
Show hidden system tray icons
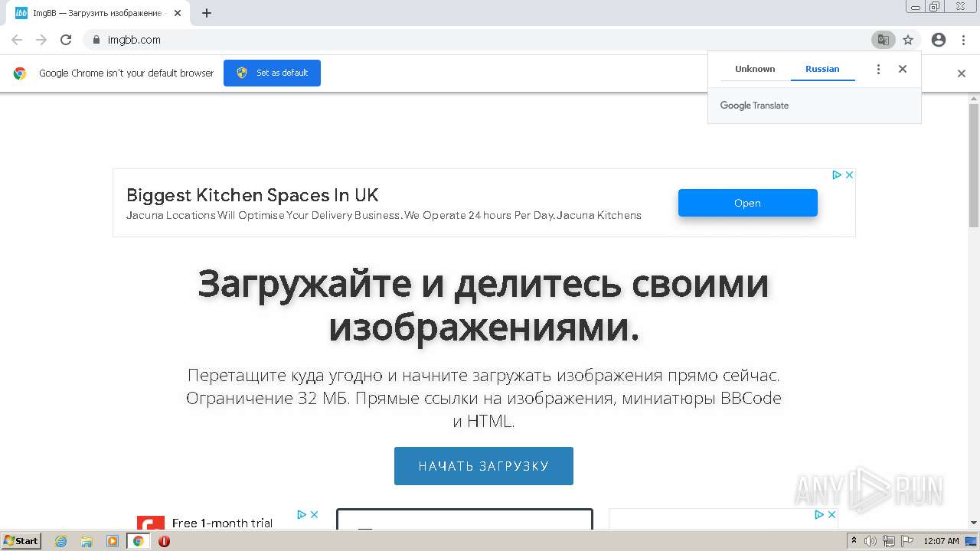[854, 541]
